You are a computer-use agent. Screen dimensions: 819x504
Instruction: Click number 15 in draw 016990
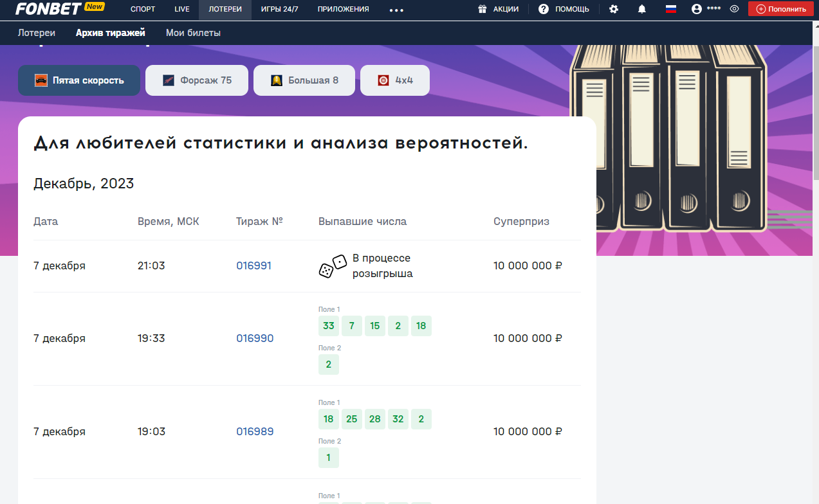[375, 326]
